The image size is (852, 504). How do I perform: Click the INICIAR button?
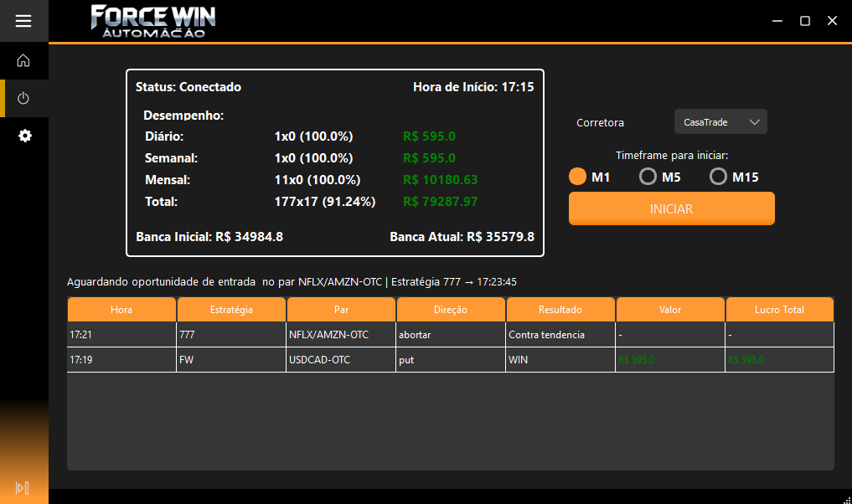(x=671, y=208)
